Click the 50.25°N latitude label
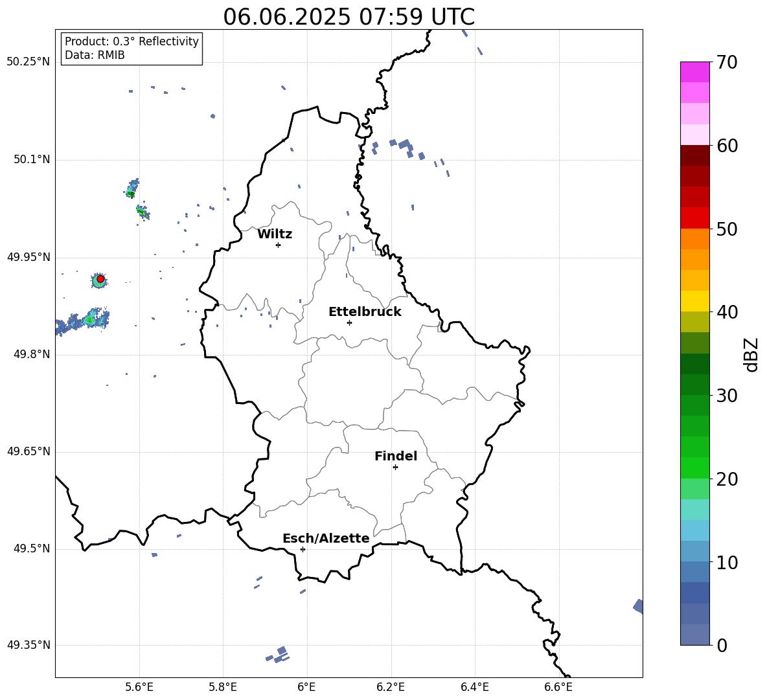The height and width of the screenshot is (700, 767). (x=29, y=62)
